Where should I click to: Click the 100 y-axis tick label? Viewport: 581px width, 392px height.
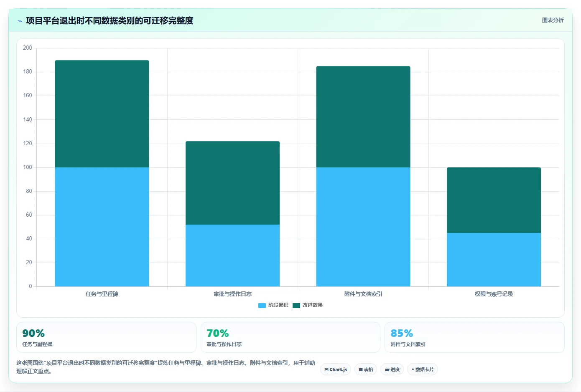[27, 167]
